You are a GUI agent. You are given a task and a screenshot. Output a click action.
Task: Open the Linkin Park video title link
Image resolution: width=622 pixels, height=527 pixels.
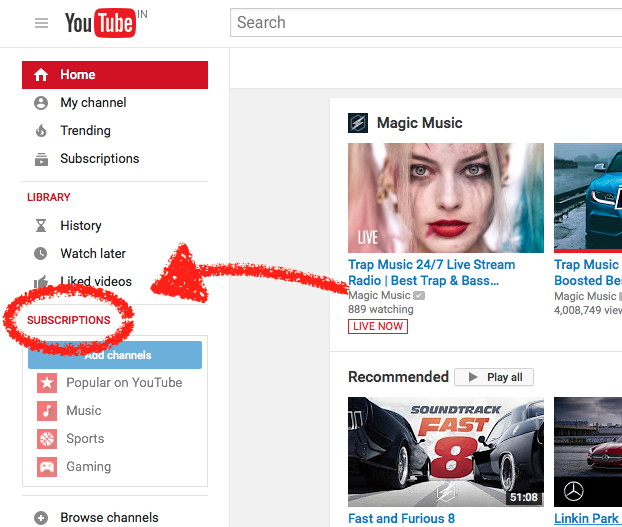click(588, 518)
